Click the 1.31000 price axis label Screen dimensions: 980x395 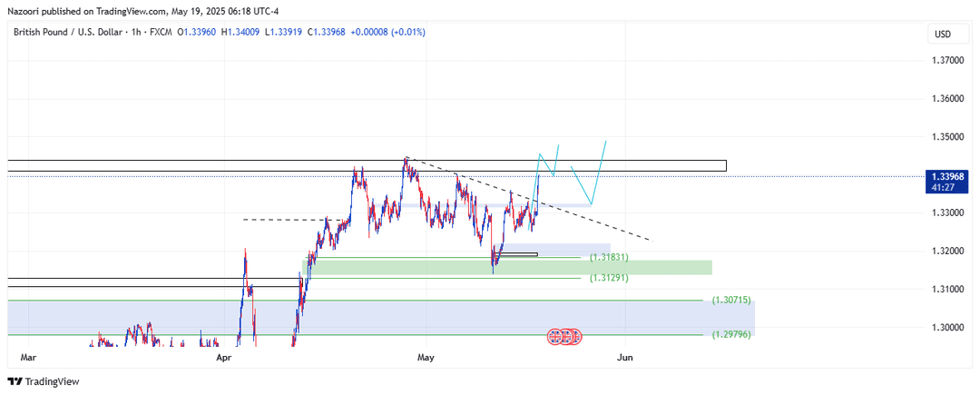(946, 290)
